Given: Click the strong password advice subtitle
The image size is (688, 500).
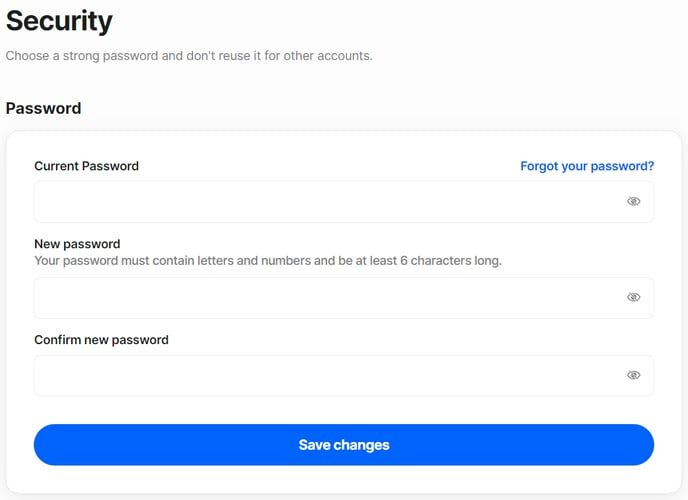Looking at the screenshot, I should (189, 56).
